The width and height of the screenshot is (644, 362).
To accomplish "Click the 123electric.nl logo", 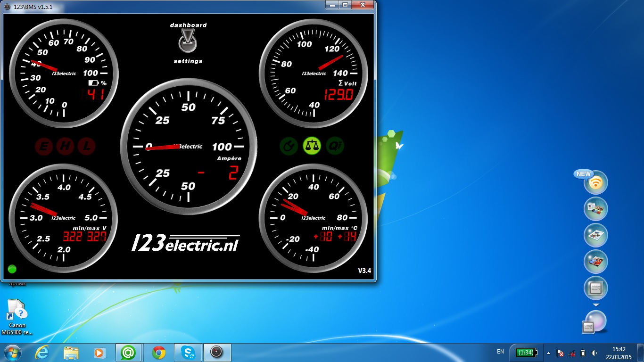I will point(185,243).
